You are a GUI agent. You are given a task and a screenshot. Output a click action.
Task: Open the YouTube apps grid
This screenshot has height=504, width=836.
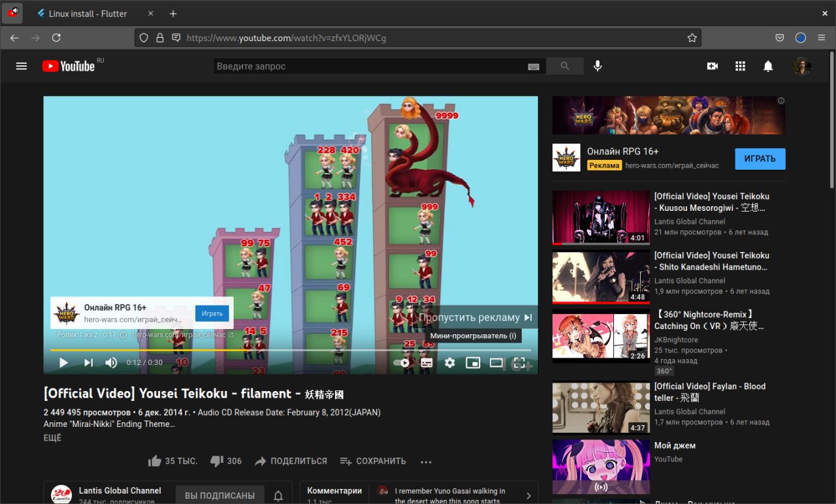(740, 66)
